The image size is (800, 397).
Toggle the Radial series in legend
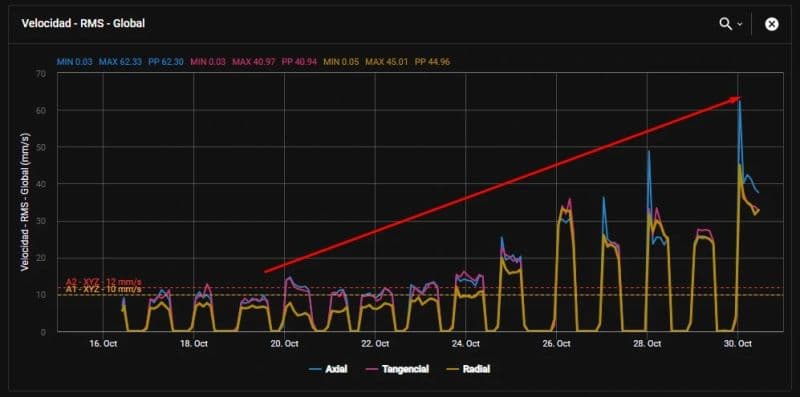click(468, 369)
